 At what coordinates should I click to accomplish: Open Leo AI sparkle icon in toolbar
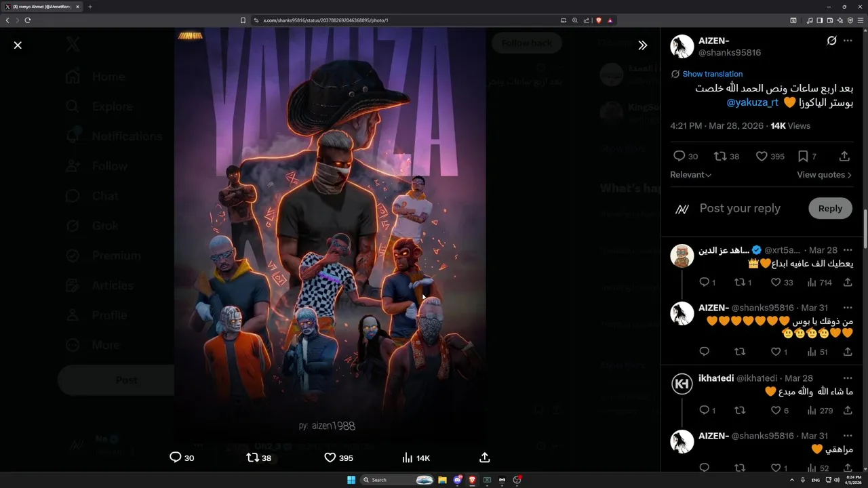(x=840, y=20)
